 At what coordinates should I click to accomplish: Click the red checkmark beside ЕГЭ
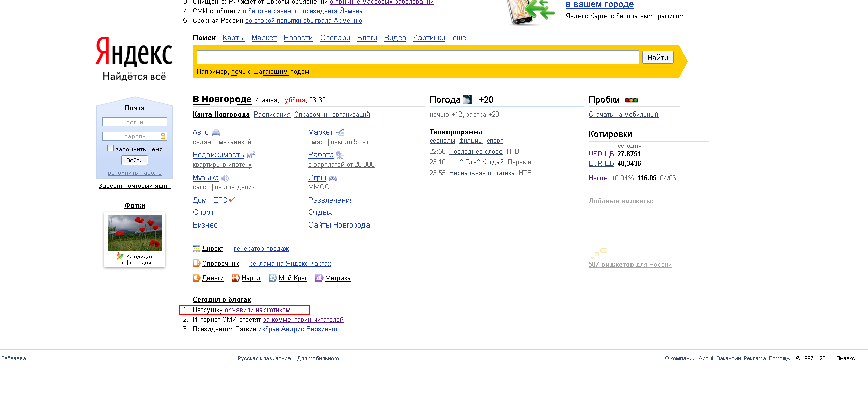(x=232, y=200)
